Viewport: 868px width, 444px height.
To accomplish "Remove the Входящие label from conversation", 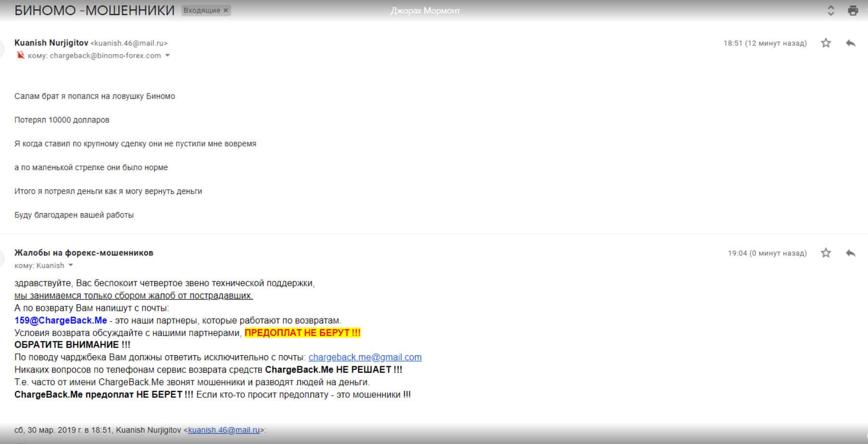I will coord(226,10).
